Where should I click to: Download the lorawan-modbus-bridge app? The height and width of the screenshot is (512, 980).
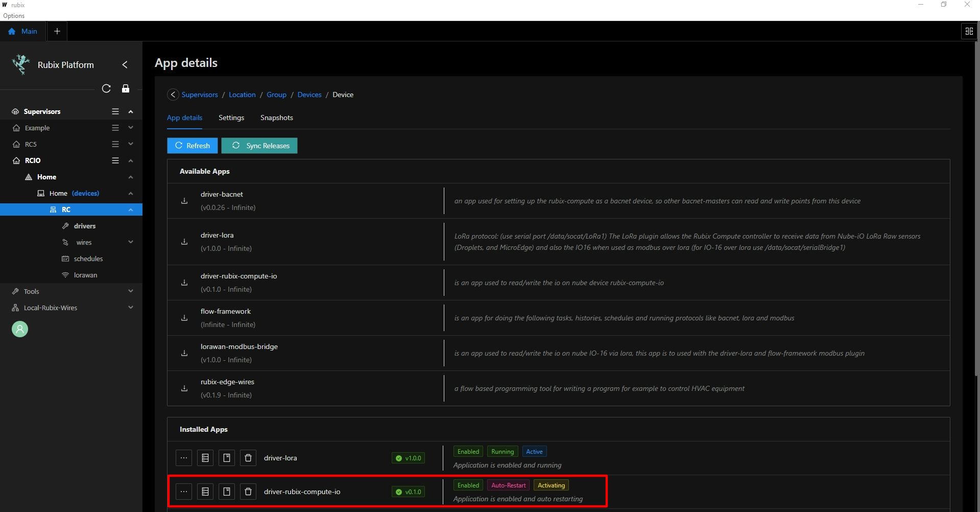pyautogui.click(x=184, y=353)
